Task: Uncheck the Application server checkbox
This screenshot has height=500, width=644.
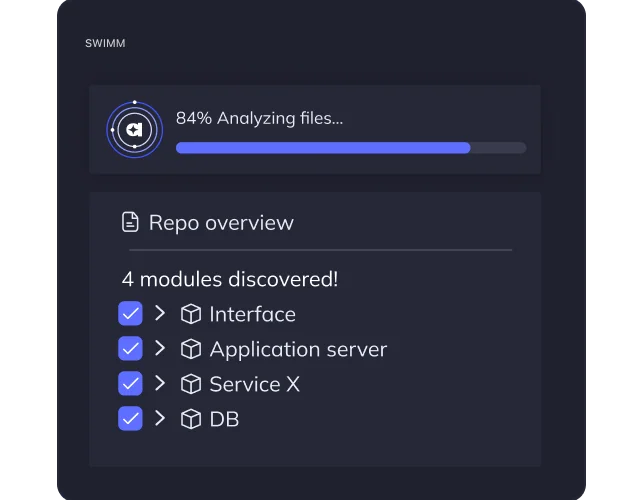Action: tap(130, 349)
